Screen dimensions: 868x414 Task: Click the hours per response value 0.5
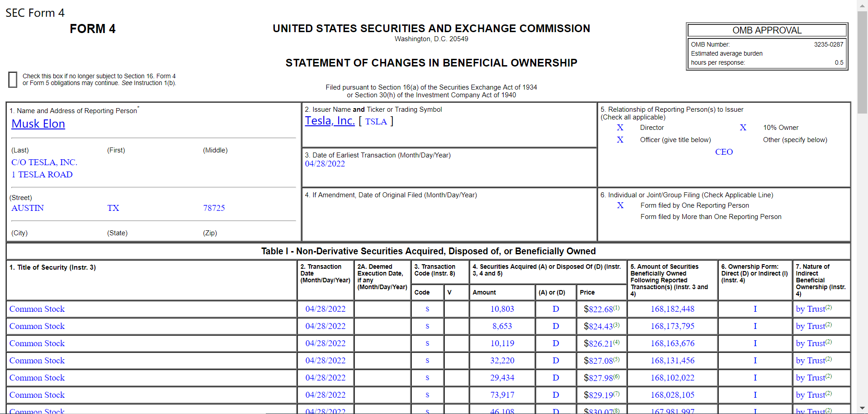coord(839,62)
